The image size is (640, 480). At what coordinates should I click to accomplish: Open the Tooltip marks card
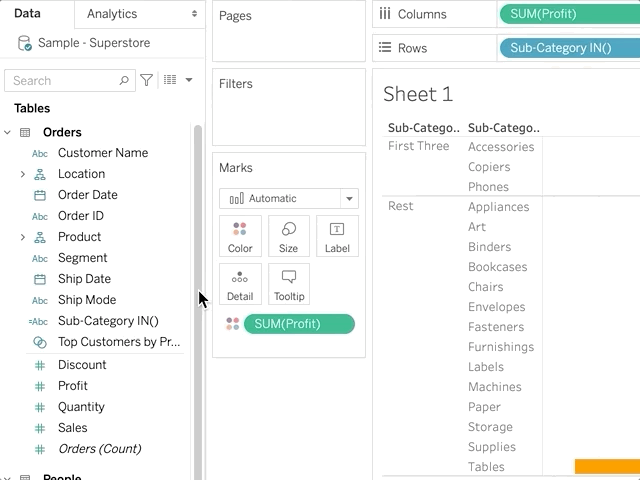click(x=288, y=284)
